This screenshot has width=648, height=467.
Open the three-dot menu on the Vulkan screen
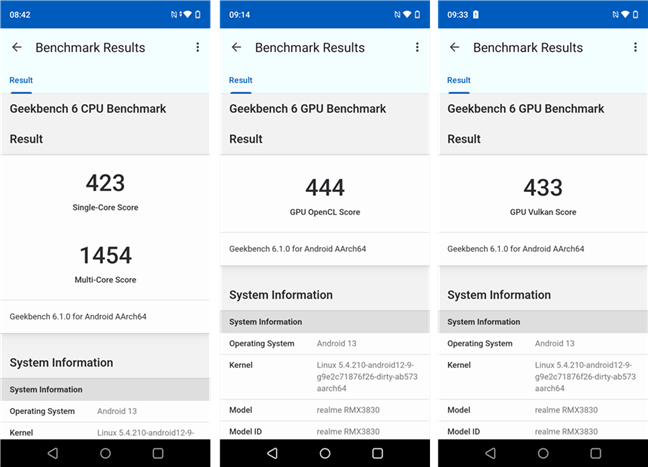[635, 48]
